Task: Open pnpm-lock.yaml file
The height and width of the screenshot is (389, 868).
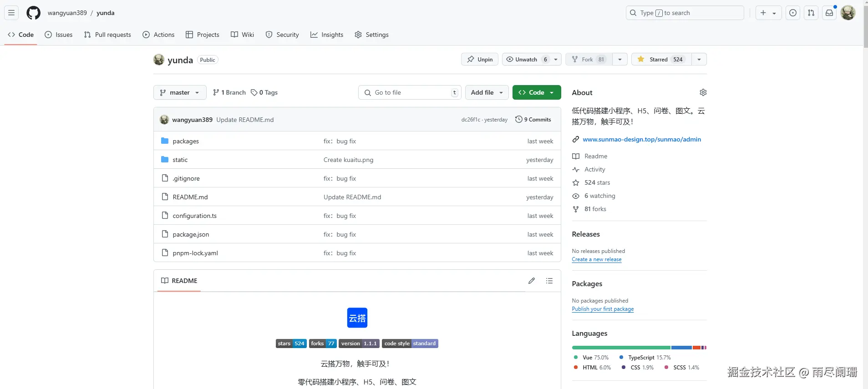Action: 195,253
